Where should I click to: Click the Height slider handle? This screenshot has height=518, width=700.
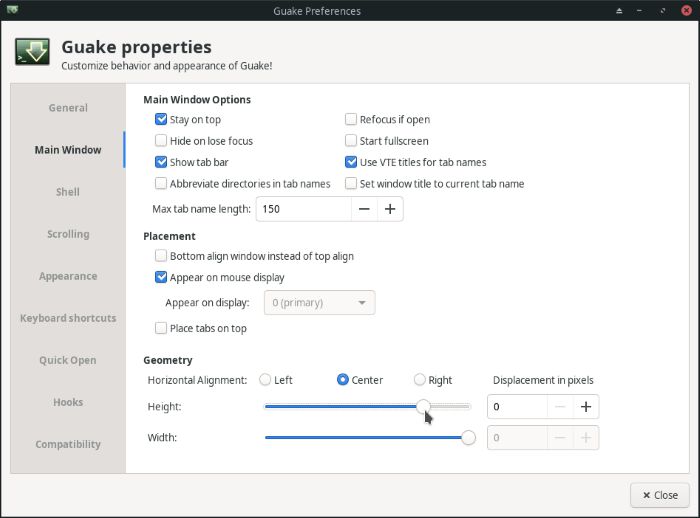point(423,406)
